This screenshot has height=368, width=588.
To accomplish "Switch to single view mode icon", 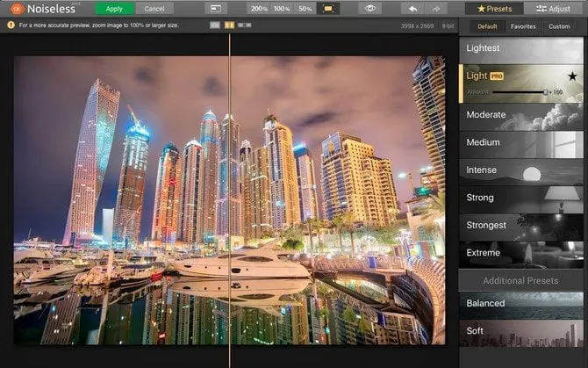I will click(x=215, y=25).
